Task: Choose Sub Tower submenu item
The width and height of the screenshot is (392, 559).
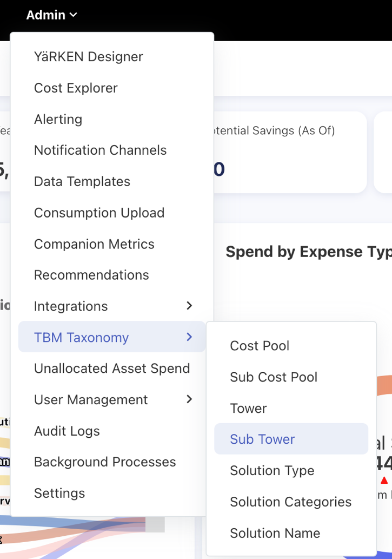Action: pos(263,439)
